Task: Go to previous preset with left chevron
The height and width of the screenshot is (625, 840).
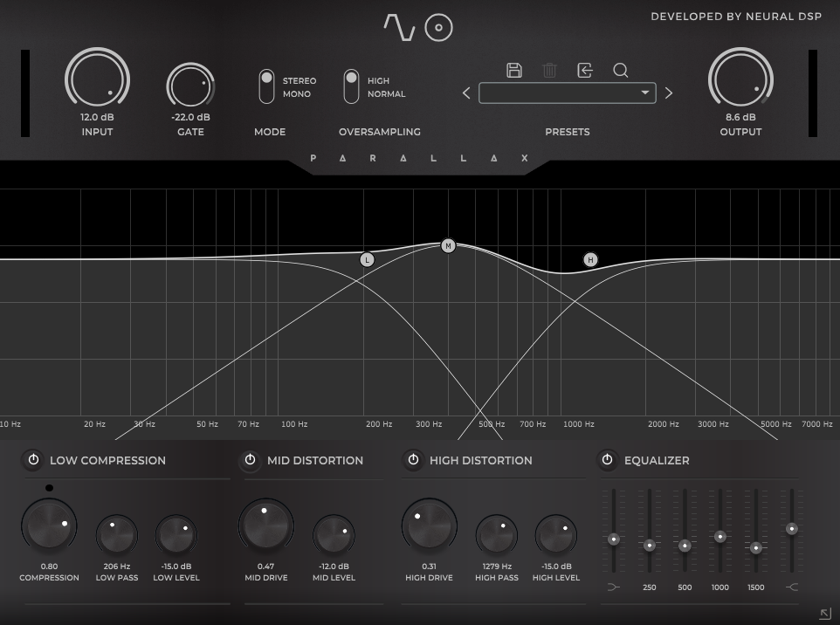Action: (466, 93)
